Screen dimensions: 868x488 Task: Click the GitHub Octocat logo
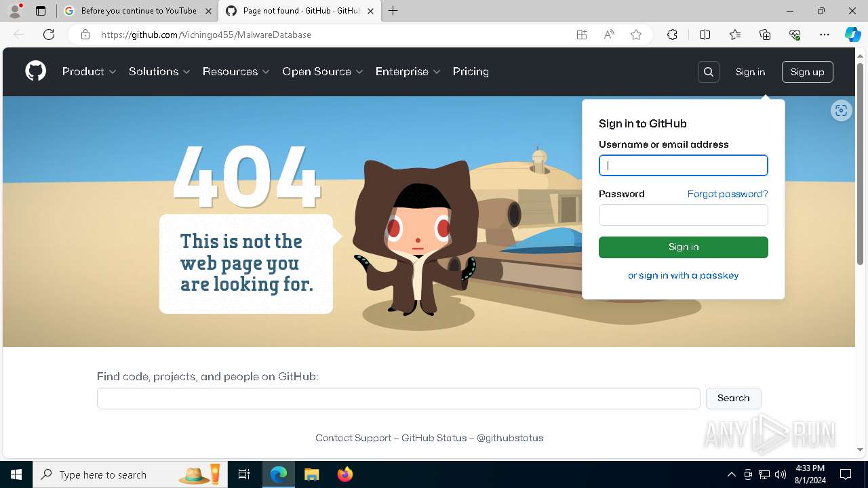(x=36, y=71)
